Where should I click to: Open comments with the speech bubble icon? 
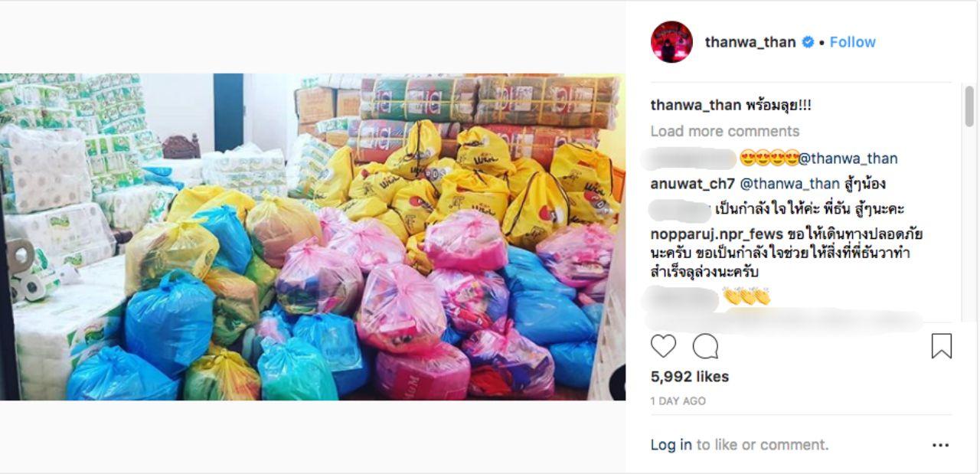(705, 346)
